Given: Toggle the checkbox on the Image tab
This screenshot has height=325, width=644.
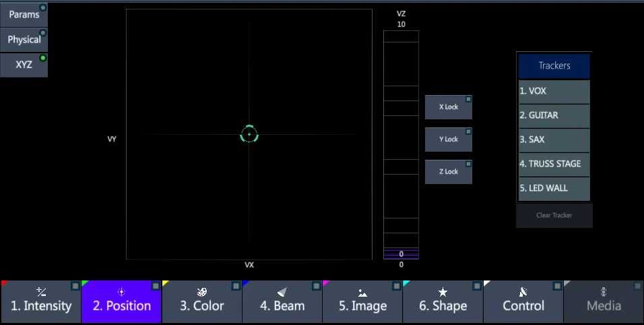Looking at the screenshot, I should pyautogui.click(x=397, y=286).
